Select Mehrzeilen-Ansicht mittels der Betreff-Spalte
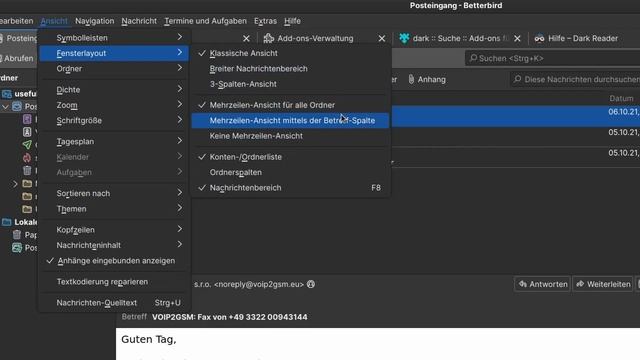The height and width of the screenshot is (360, 640). (290, 120)
